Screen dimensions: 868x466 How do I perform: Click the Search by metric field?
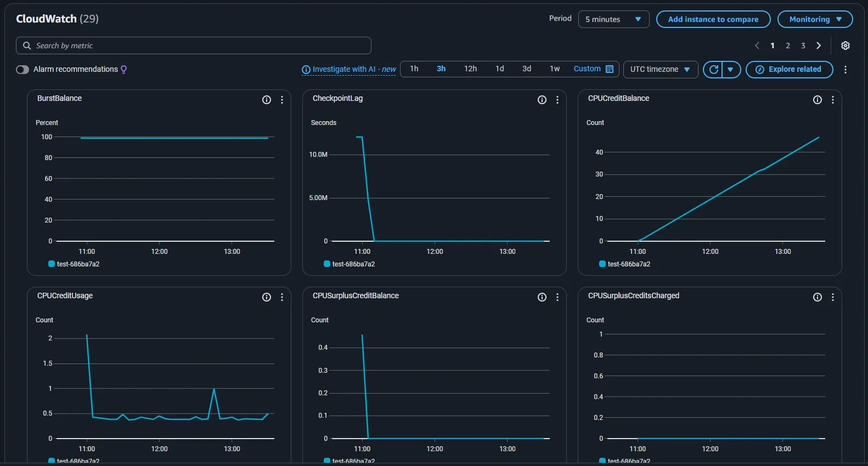193,46
